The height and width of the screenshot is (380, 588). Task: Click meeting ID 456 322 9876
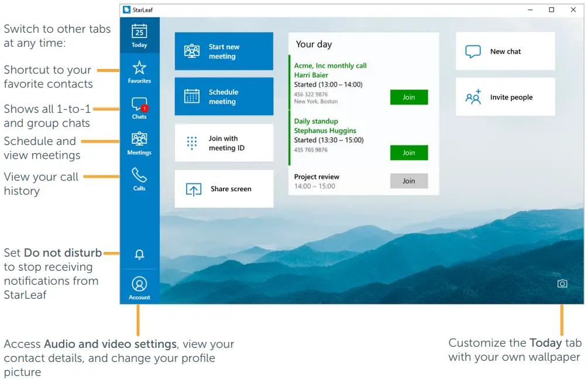311,94
